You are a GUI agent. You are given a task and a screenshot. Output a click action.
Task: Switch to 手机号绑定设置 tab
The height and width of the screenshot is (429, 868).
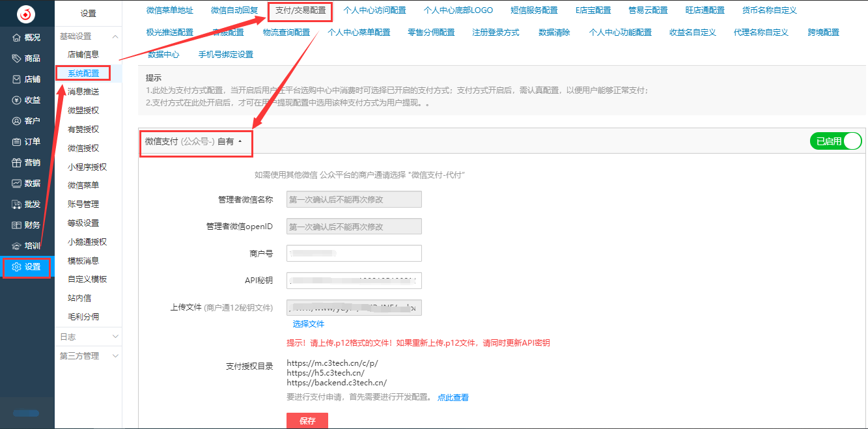[x=226, y=55]
